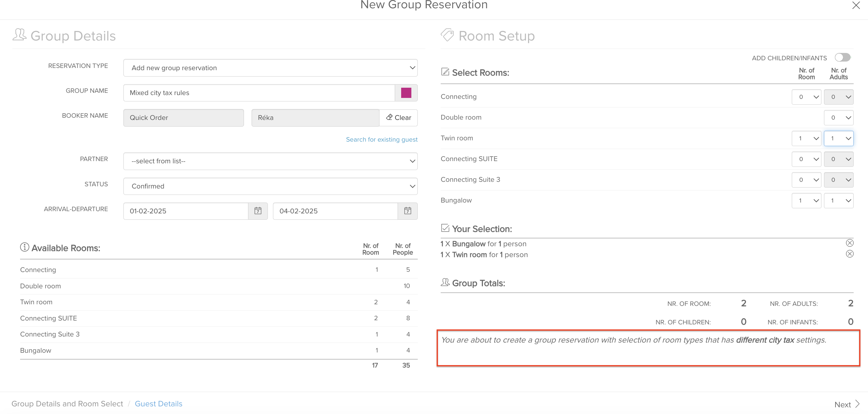Click the different city tax warning message
Image resolution: width=868 pixels, height=414 pixels.
634,340
